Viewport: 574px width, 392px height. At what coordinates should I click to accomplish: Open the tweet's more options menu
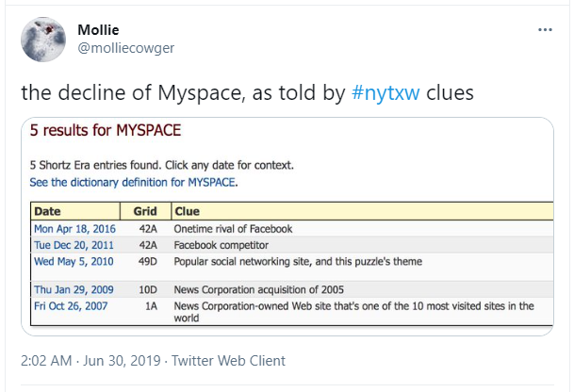pos(545,29)
